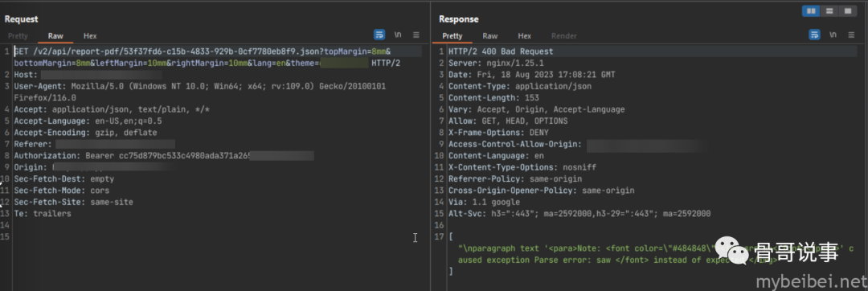This screenshot has width=868, height=291.
Task: Click the Te: trailers line
Action: coord(43,214)
